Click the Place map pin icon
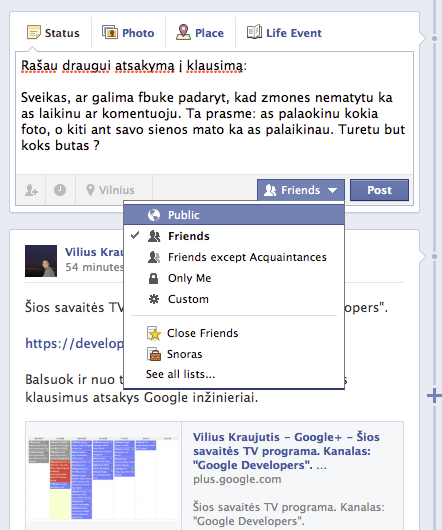 coord(183,32)
